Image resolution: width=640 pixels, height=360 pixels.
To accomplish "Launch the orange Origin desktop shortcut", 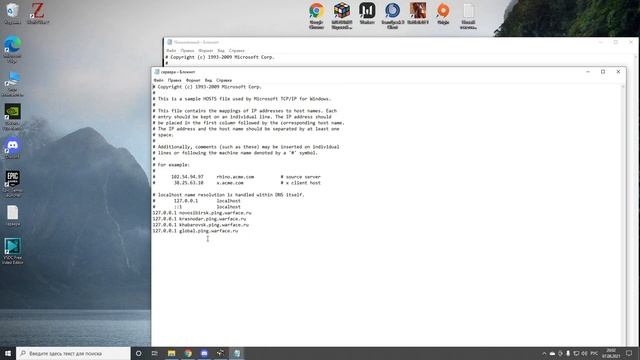I will tap(443, 13).
